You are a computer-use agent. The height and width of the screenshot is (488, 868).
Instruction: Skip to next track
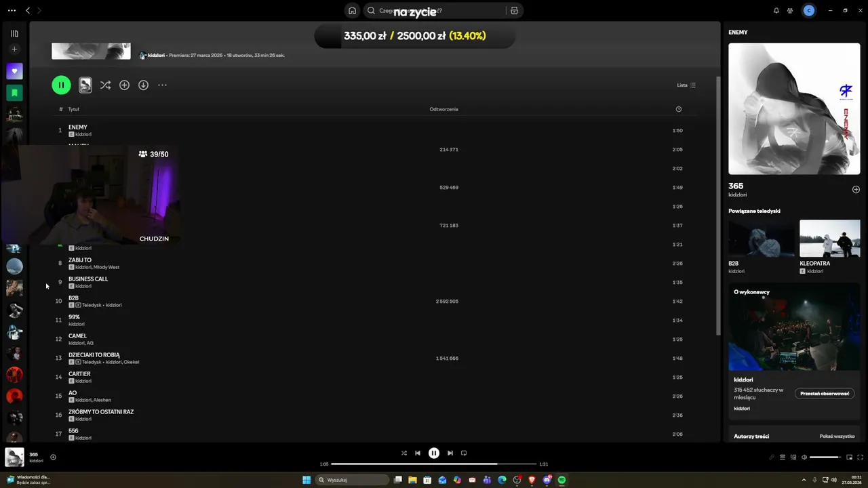pos(450,453)
